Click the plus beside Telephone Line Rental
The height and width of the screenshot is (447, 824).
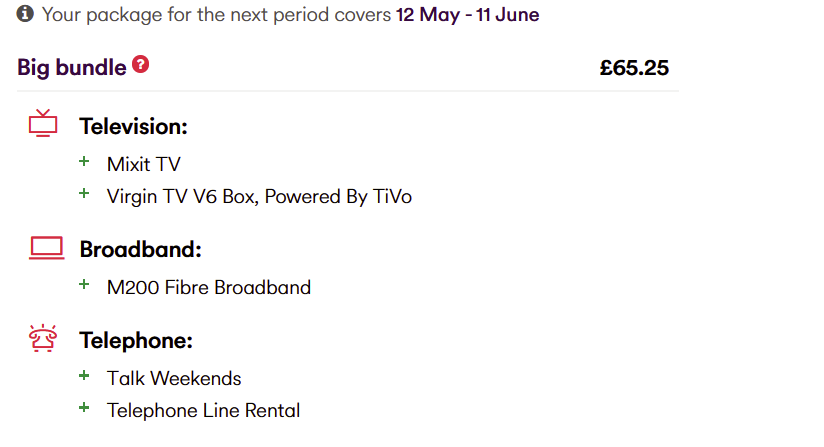pos(85,408)
